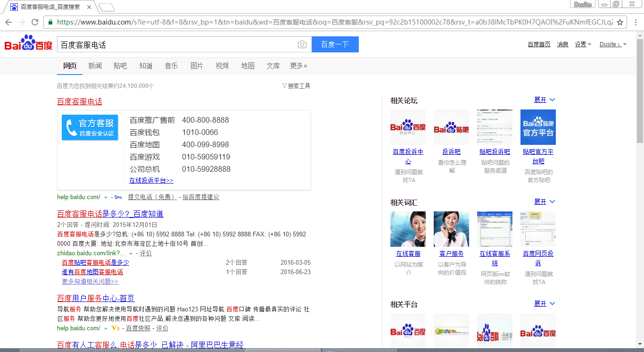Open the Dusite account dropdown
Viewport: 644px width, 352px height.
pyautogui.click(x=613, y=44)
